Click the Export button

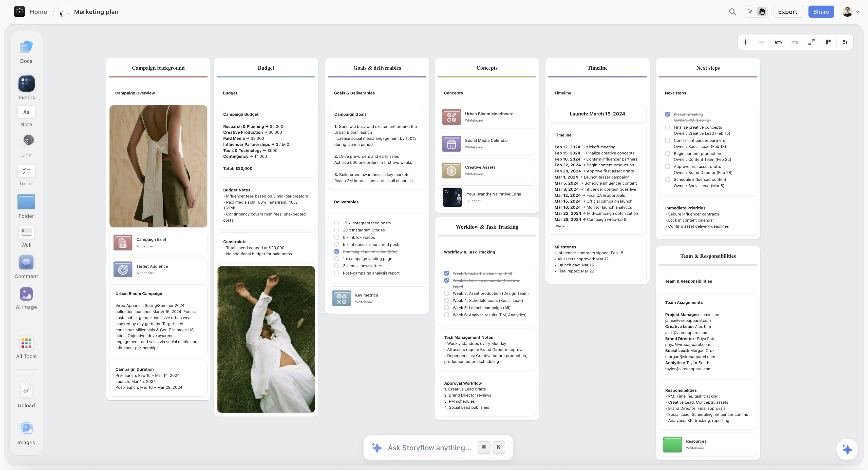click(x=788, y=11)
